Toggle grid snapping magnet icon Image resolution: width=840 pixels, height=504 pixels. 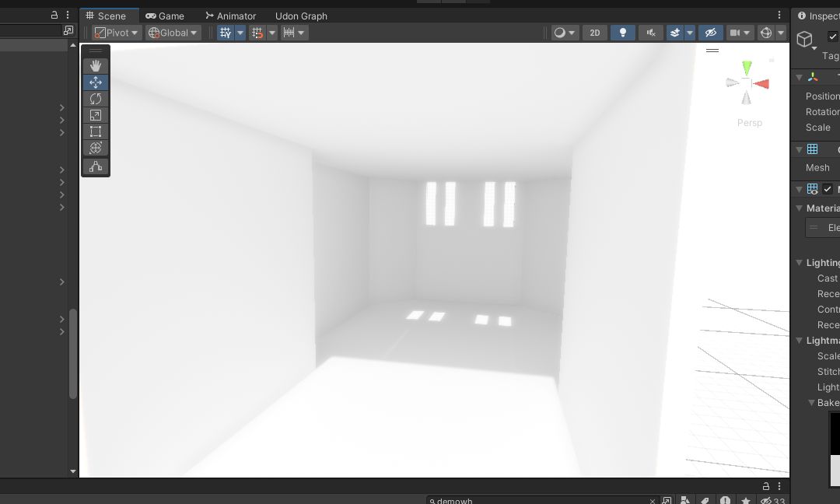257,33
